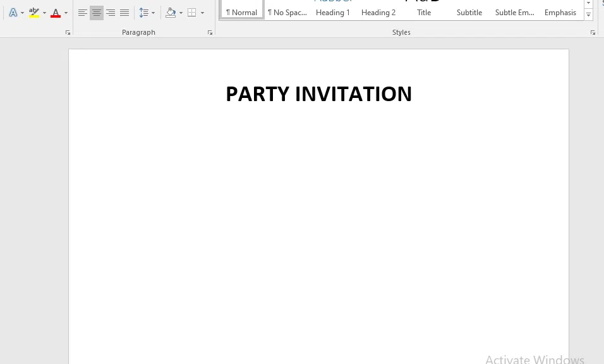604x364 pixels.
Task: Click the yellow highlight color swatch
Action: pos(33,16)
